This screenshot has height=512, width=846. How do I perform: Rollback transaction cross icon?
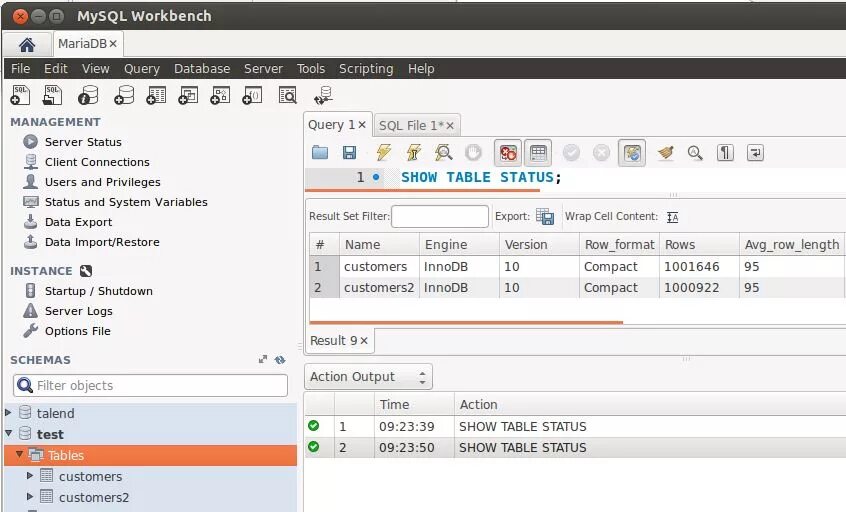tap(601, 153)
